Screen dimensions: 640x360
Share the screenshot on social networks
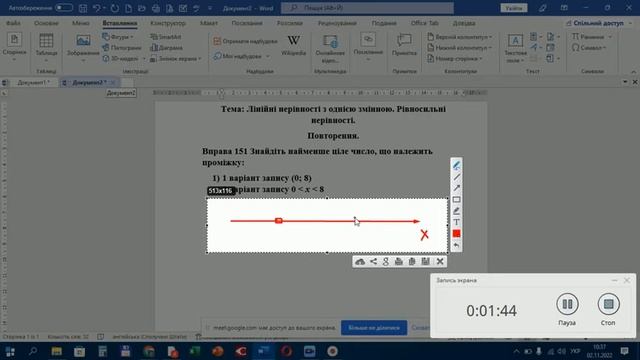(373, 262)
